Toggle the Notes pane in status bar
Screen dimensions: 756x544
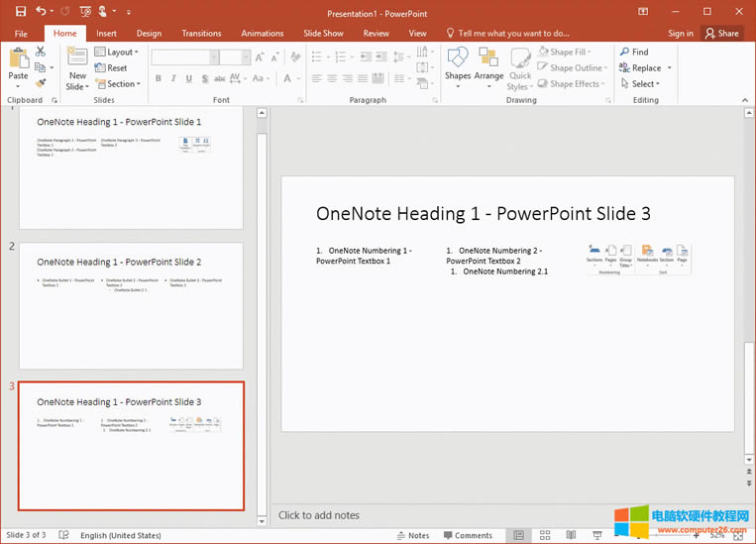coord(412,535)
